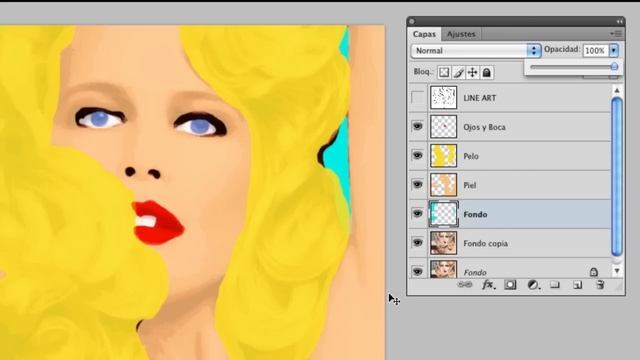Click the blue layers scrollbar thumb
The width and height of the screenshot is (640, 360).
(x=617, y=176)
